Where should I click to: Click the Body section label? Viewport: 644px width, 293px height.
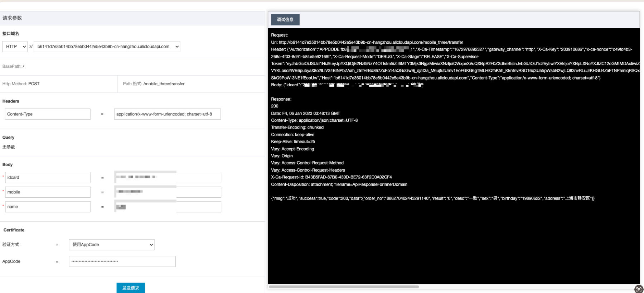coord(8,165)
